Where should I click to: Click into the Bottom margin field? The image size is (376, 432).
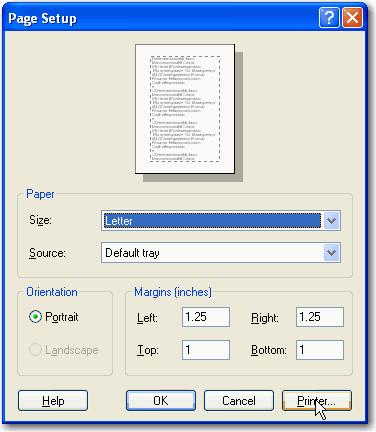point(320,350)
